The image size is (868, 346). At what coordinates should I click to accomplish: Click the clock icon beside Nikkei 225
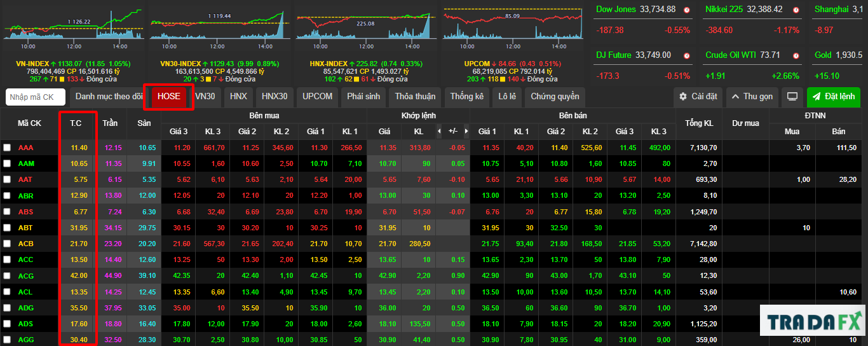pos(796,10)
